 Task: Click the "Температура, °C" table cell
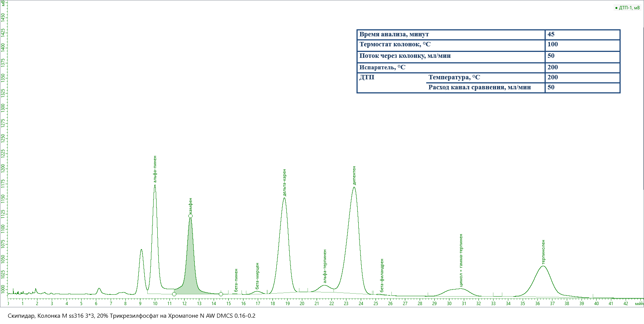click(486, 77)
